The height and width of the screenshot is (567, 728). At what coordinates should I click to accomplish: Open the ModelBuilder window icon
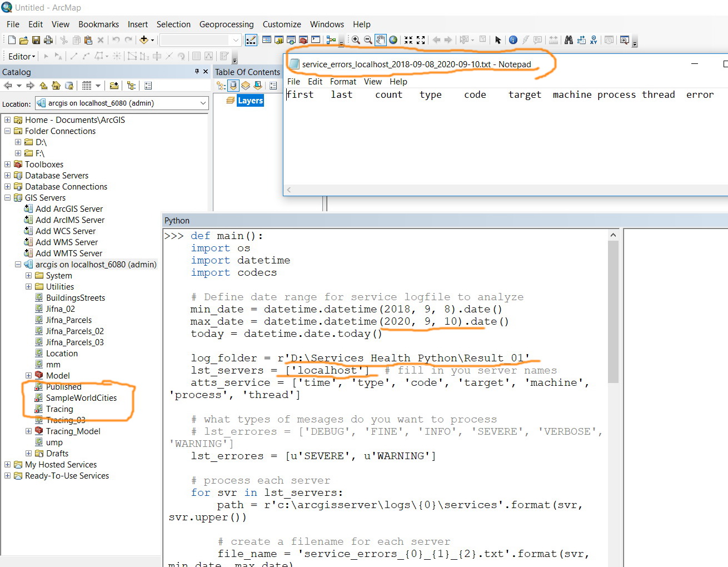click(x=331, y=40)
